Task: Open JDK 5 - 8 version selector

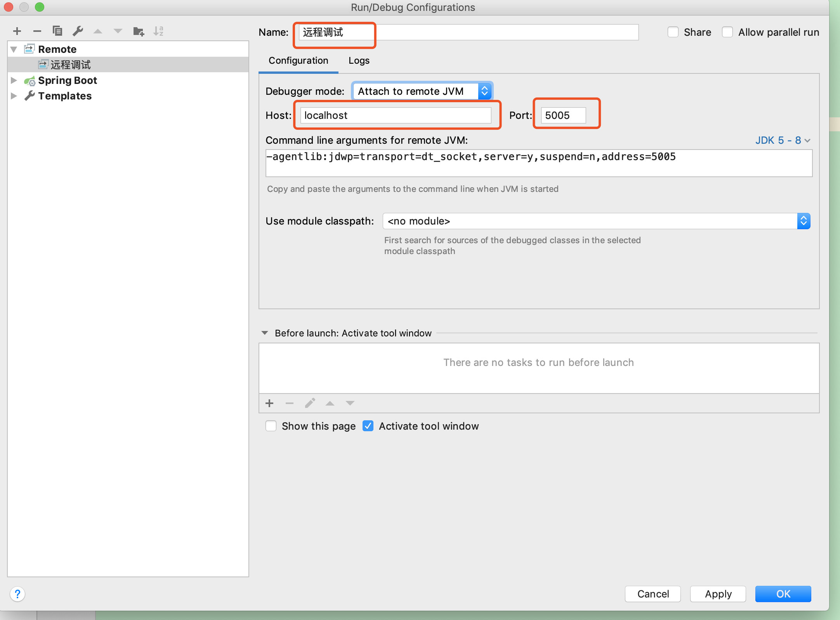Action: [783, 140]
